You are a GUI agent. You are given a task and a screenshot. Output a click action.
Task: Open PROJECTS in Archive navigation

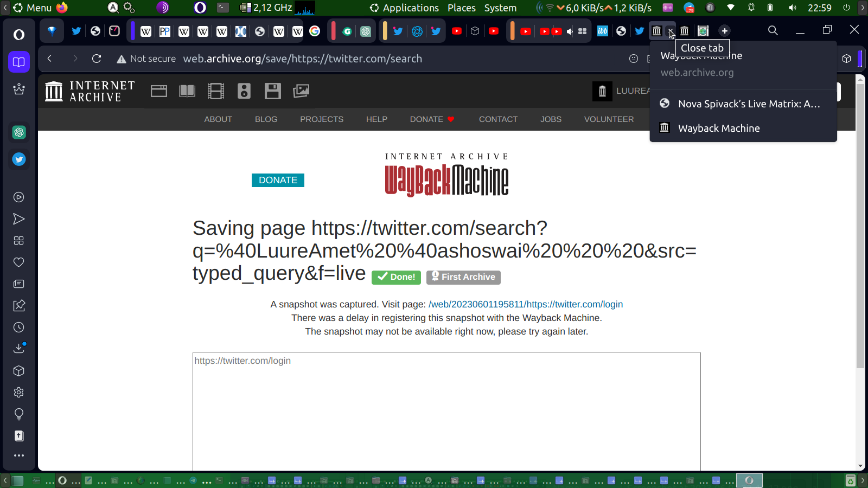(322, 119)
